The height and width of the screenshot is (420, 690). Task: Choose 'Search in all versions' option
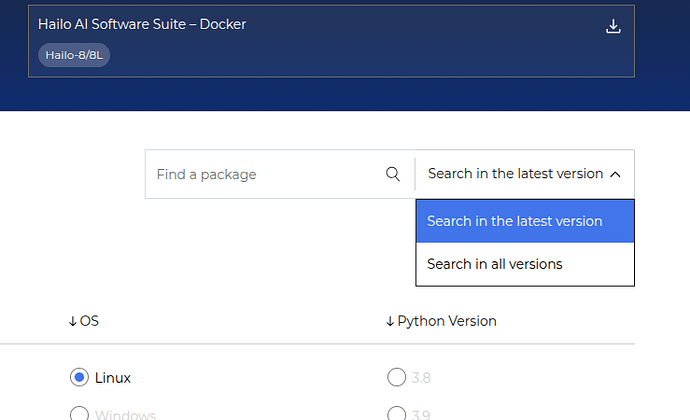pyautogui.click(x=525, y=264)
